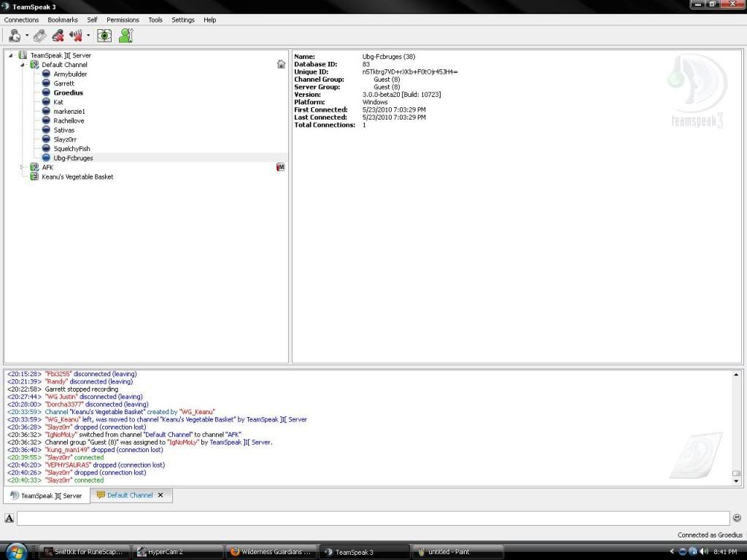The height and width of the screenshot is (560, 747).
Task: Open the Bookmarks menu
Action: coord(63,20)
